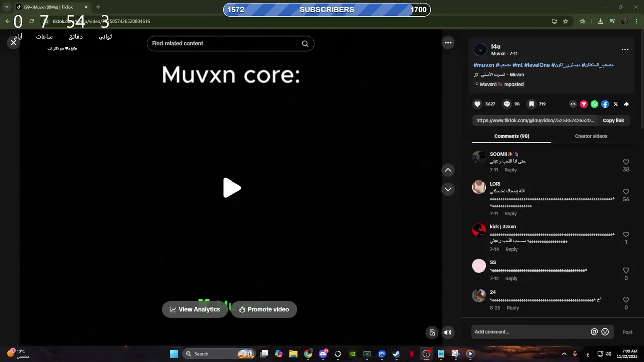Reply to kick | 3zxxn's comment
The height and width of the screenshot is (362, 644).
[x=511, y=250]
